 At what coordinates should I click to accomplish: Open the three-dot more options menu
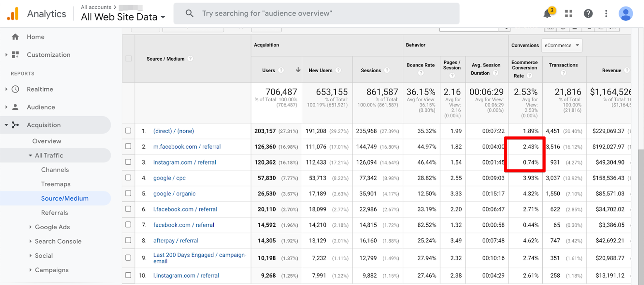coord(606,14)
